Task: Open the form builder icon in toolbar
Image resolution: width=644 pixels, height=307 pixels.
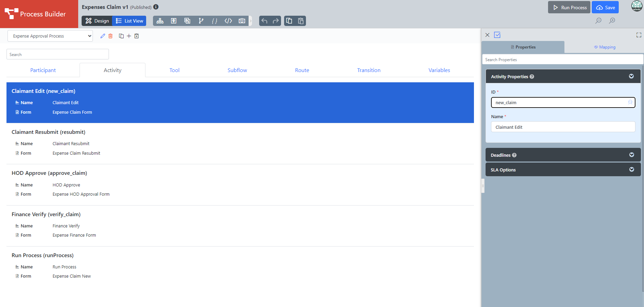Action: pyautogui.click(x=174, y=21)
